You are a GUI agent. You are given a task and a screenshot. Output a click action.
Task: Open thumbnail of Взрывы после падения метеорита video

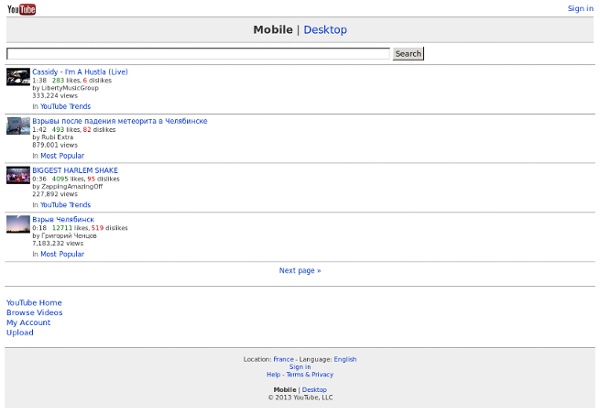click(18, 126)
